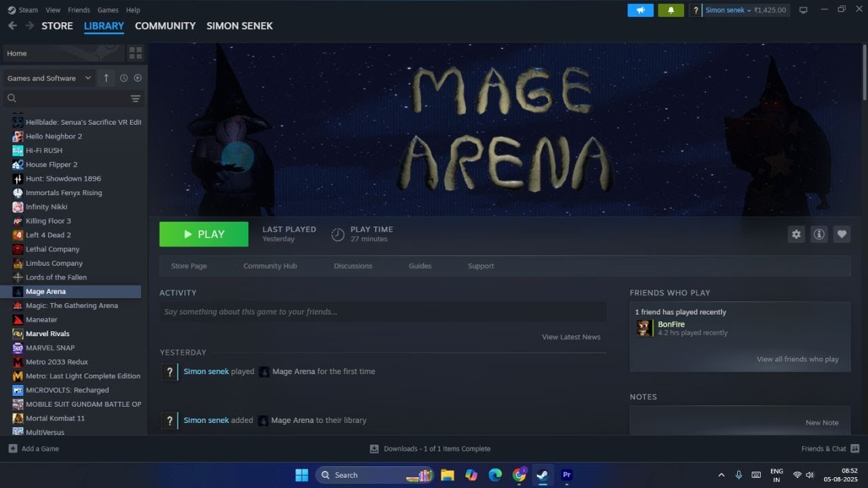This screenshot has height=488, width=868.
Task: Click Simon senek name in first-time activity
Action: tap(206, 371)
